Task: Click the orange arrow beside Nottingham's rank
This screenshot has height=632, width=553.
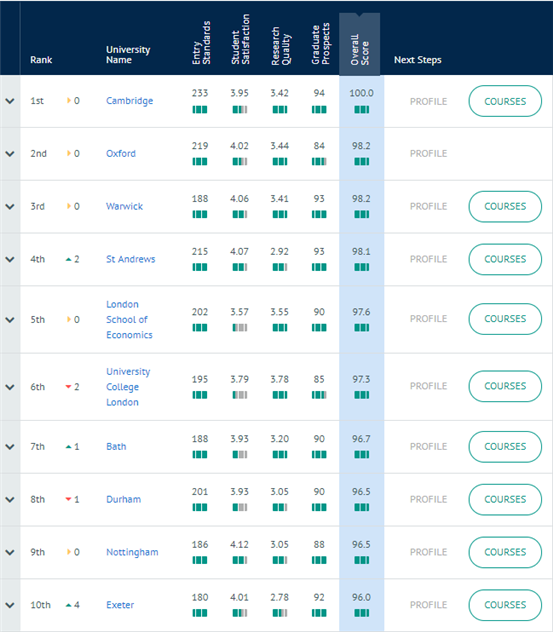Action: click(69, 552)
